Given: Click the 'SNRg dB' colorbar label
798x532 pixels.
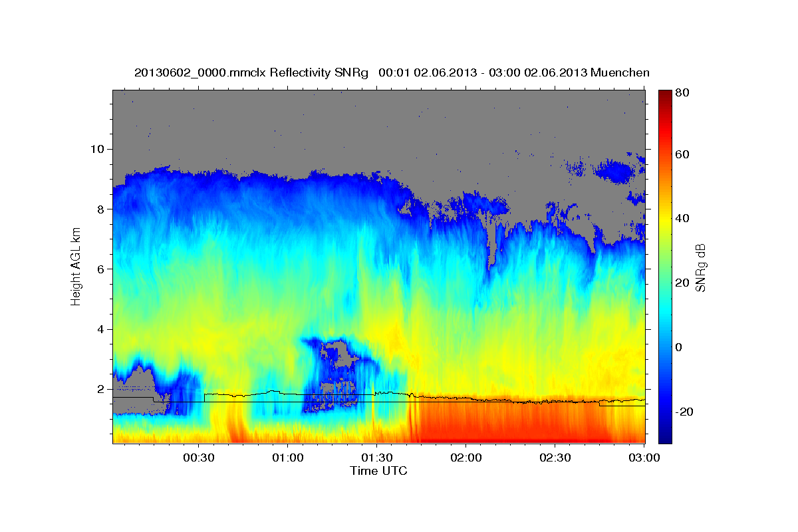Looking at the screenshot, I should coord(700,267).
